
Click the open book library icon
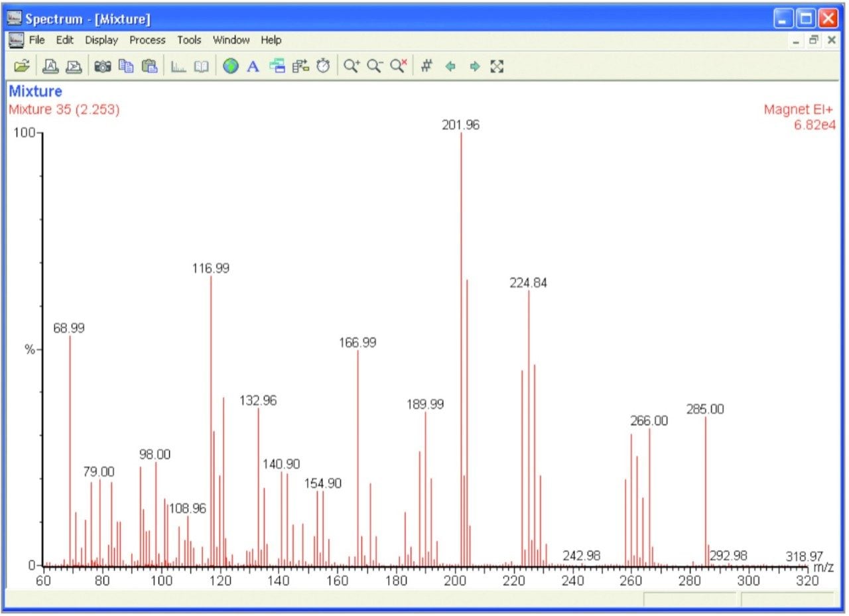(201, 66)
